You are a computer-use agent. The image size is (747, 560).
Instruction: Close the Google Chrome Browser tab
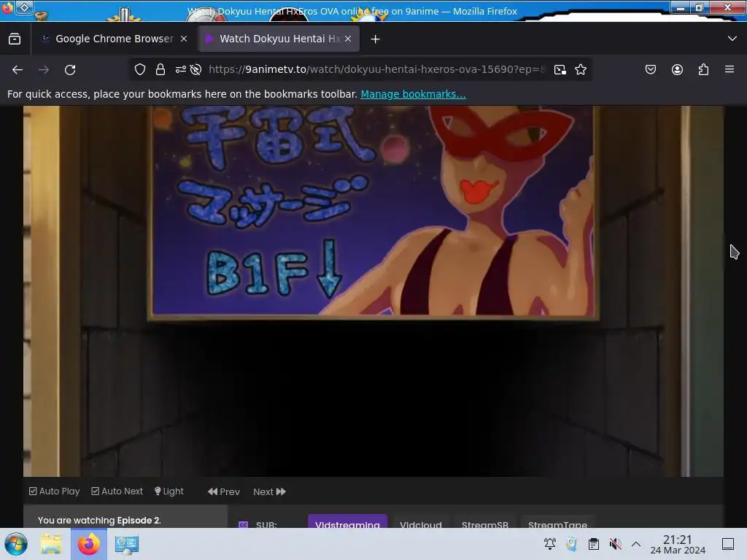(x=184, y=39)
